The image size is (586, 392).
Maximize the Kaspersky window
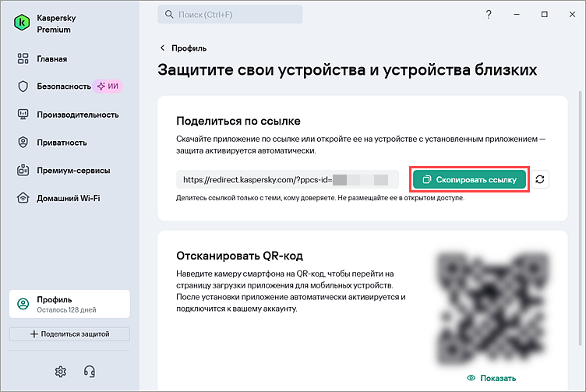[545, 15]
